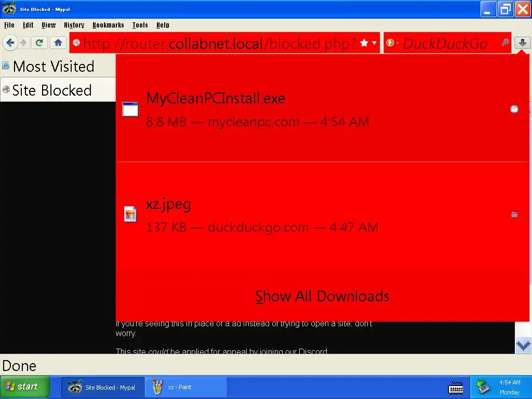Bookmark this page with the star icon
Viewport: 532px width, 399px height.
coord(364,43)
